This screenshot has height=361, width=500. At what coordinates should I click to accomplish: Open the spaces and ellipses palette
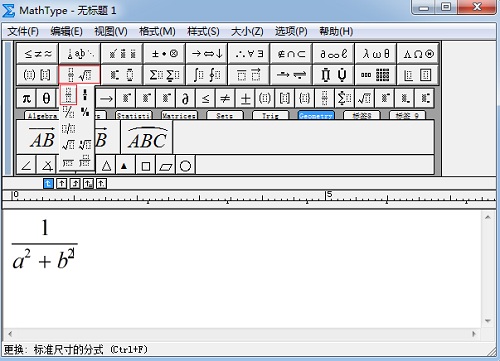tap(80, 53)
